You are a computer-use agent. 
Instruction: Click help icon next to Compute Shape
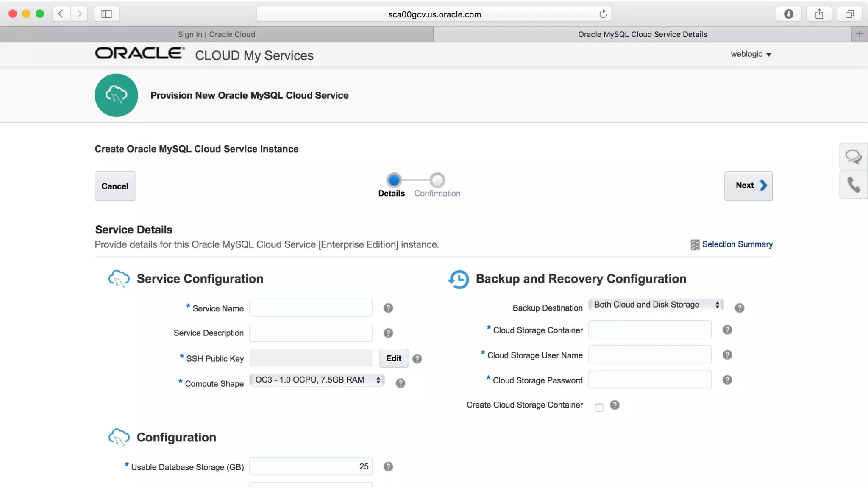point(400,383)
